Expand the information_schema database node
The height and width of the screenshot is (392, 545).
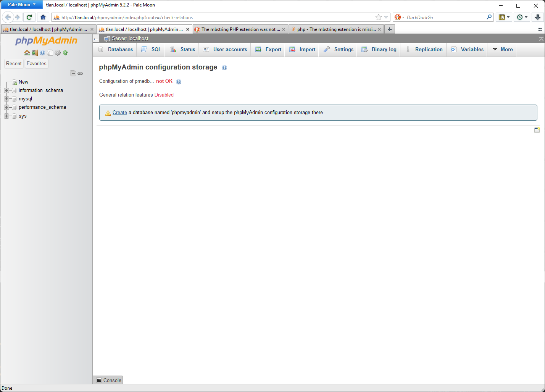[x=6, y=90]
